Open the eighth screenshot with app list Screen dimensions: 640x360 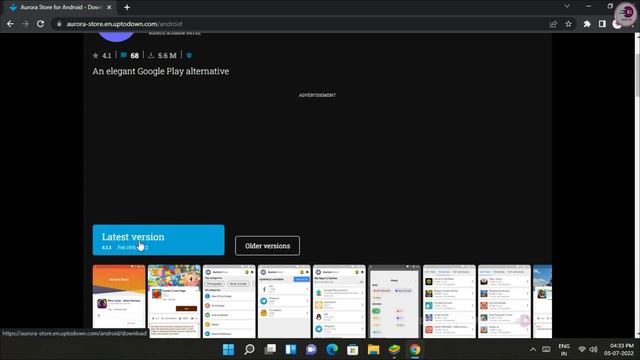[504, 301]
